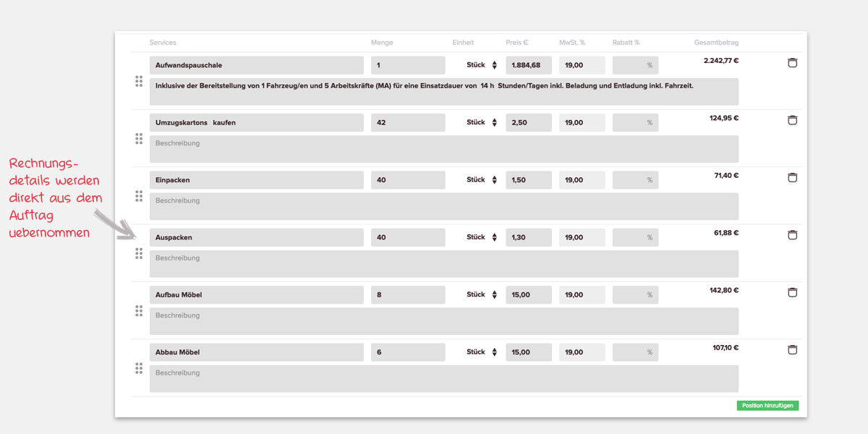868x434 pixels.
Task: Click the Menge field showing 42
Action: (x=408, y=122)
